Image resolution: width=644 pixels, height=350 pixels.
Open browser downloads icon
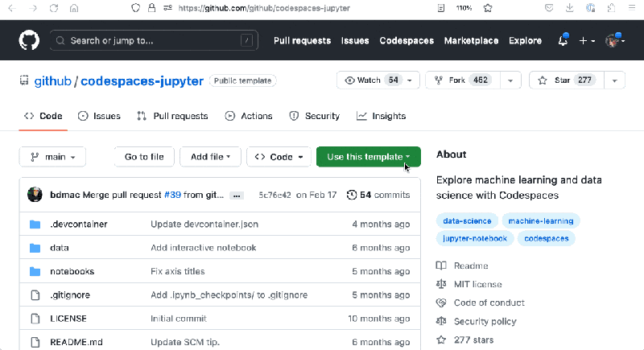[x=570, y=8]
